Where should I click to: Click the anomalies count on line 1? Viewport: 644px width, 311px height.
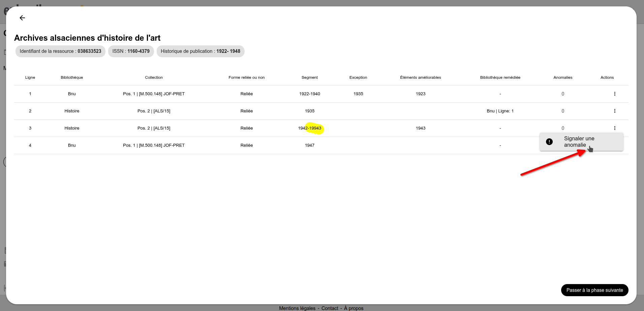pos(563,94)
